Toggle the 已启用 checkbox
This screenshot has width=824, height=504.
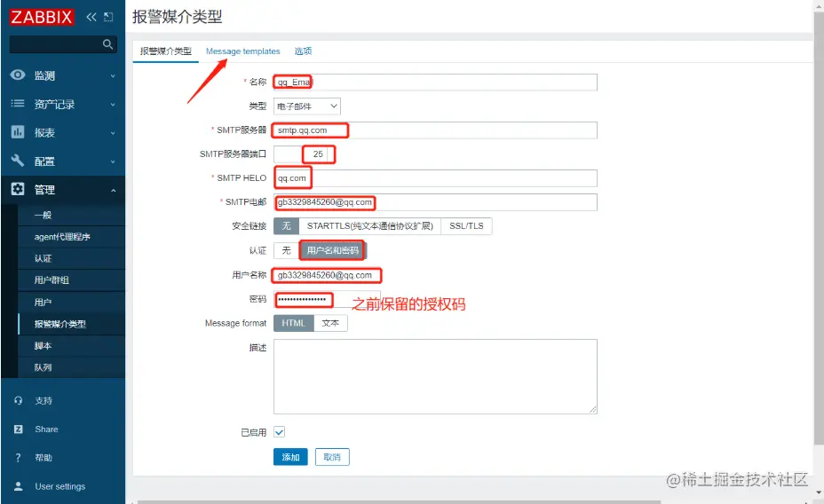(279, 432)
